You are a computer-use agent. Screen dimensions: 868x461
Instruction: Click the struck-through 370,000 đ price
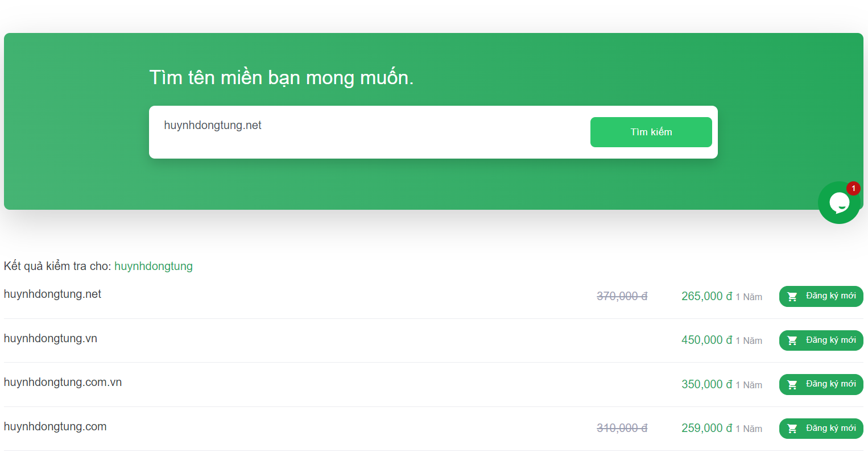[622, 296]
